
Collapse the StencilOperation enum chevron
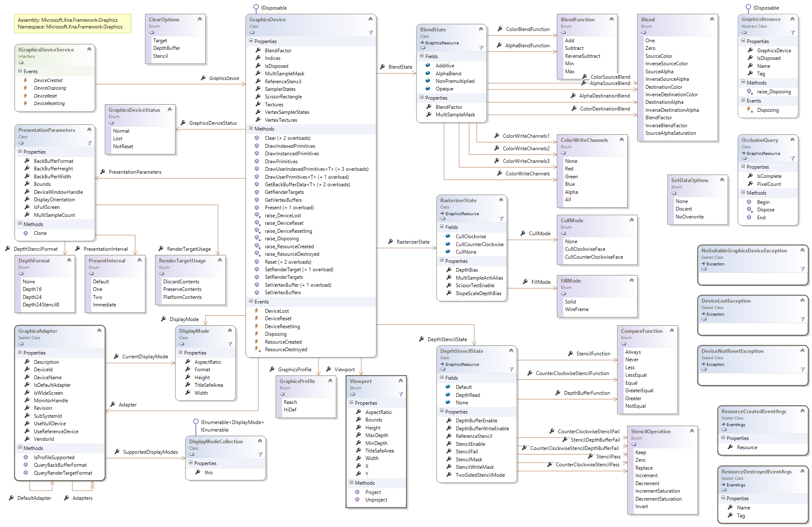692,431
